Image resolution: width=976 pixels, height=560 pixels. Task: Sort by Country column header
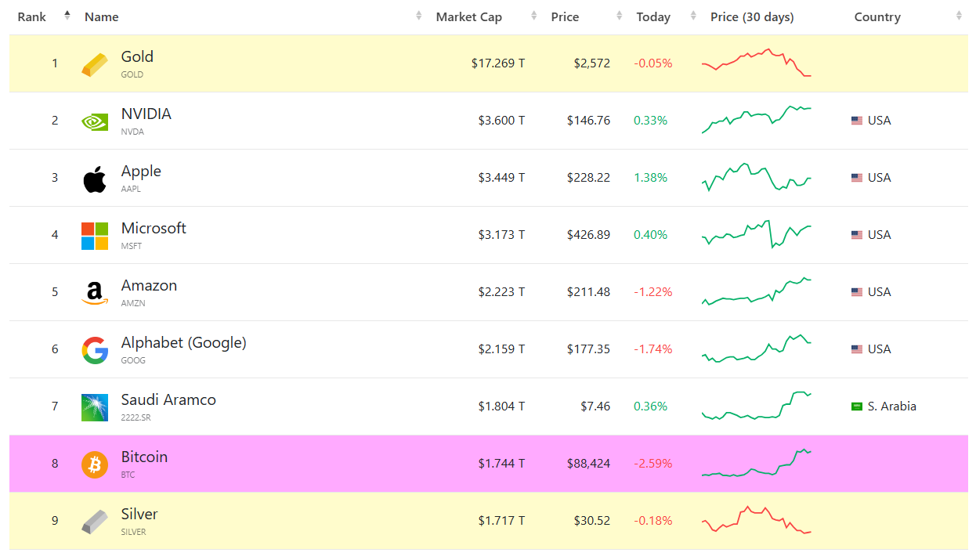click(x=877, y=17)
